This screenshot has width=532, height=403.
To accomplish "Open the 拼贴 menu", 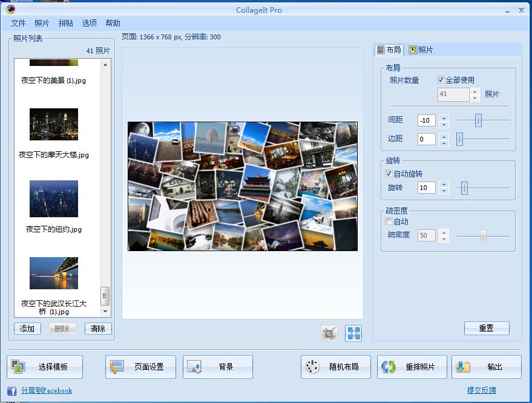I will pyautogui.click(x=65, y=23).
